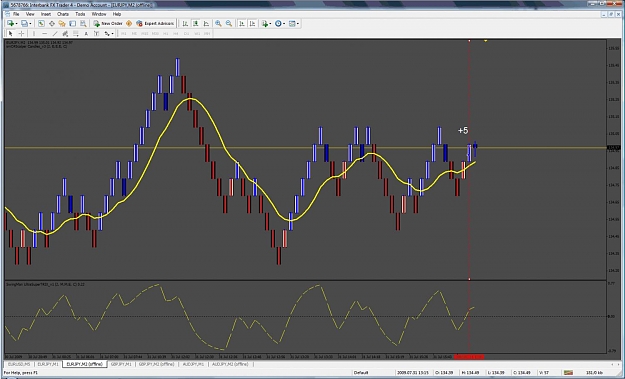This screenshot has height=379, width=625.
Task: Click the New Chart toolbar icon
Action: point(10,24)
